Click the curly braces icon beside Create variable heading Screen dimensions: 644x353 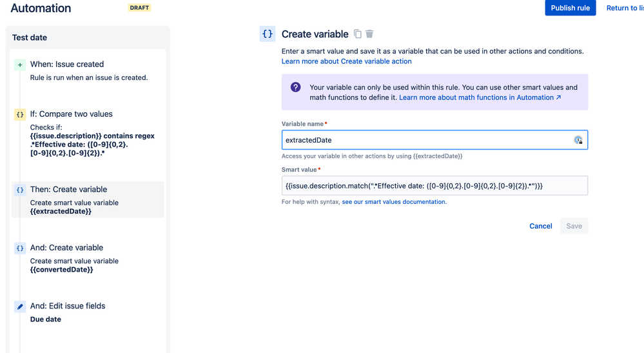(268, 34)
